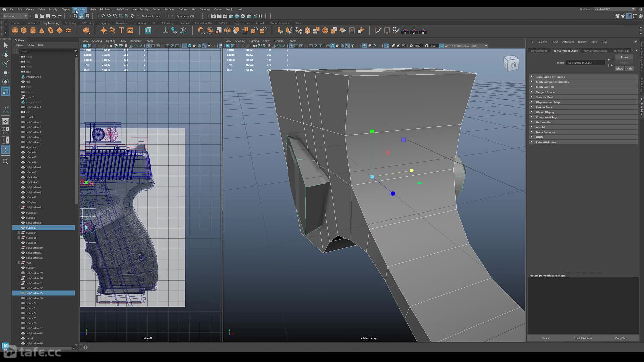Toggle Snap to grids in status line

(103, 16)
